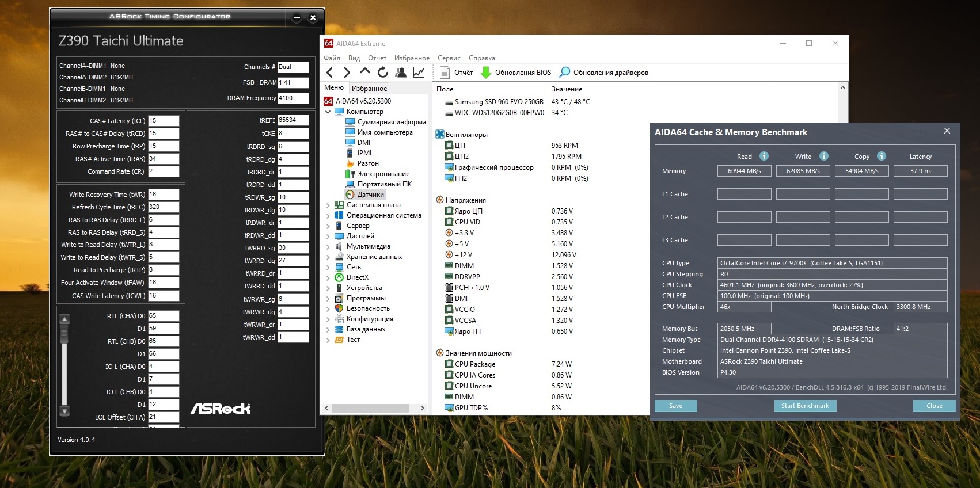The width and height of the screenshot is (980, 488).
Task: Click the green Обновления BIOS download icon
Action: click(x=486, y=73)
